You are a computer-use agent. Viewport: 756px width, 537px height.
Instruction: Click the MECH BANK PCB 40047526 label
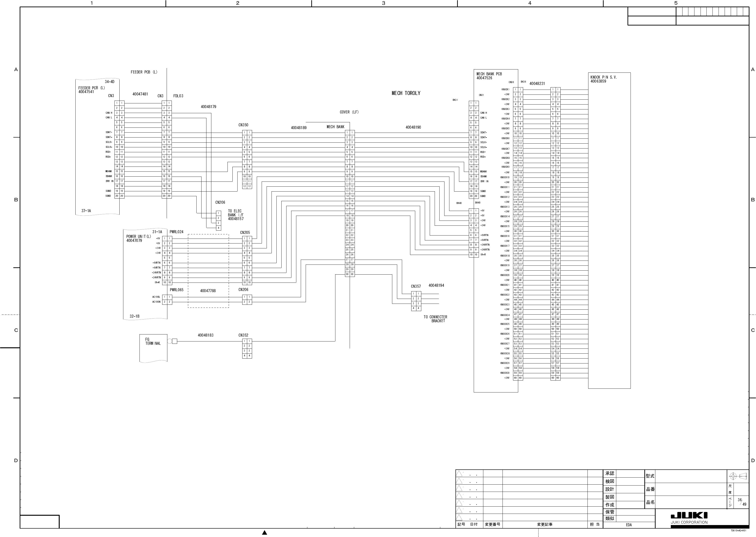pos(489,76)
